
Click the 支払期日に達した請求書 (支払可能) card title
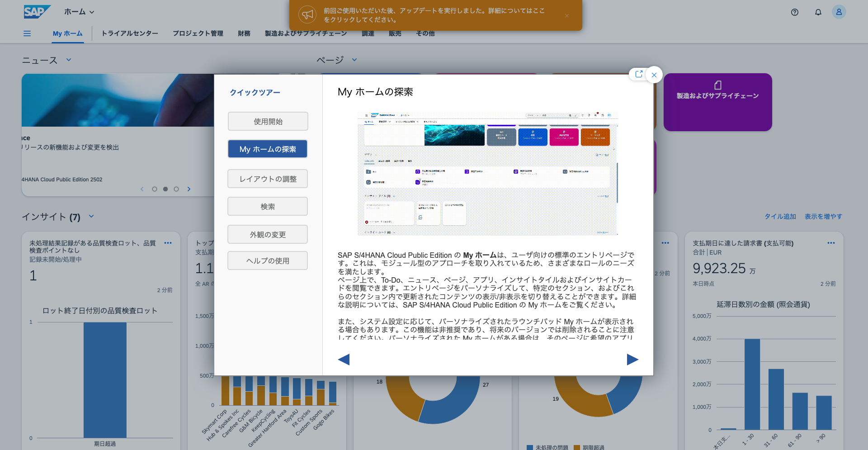pos(743,243)
